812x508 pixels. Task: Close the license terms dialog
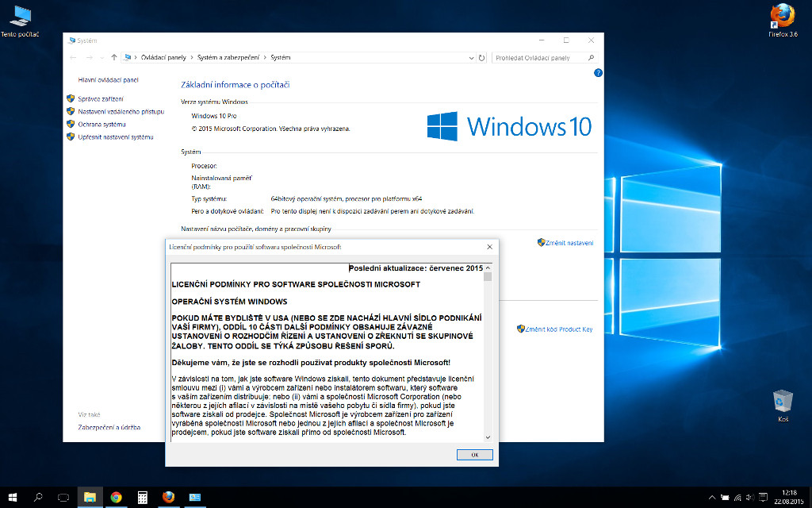(x=489, y=248)
